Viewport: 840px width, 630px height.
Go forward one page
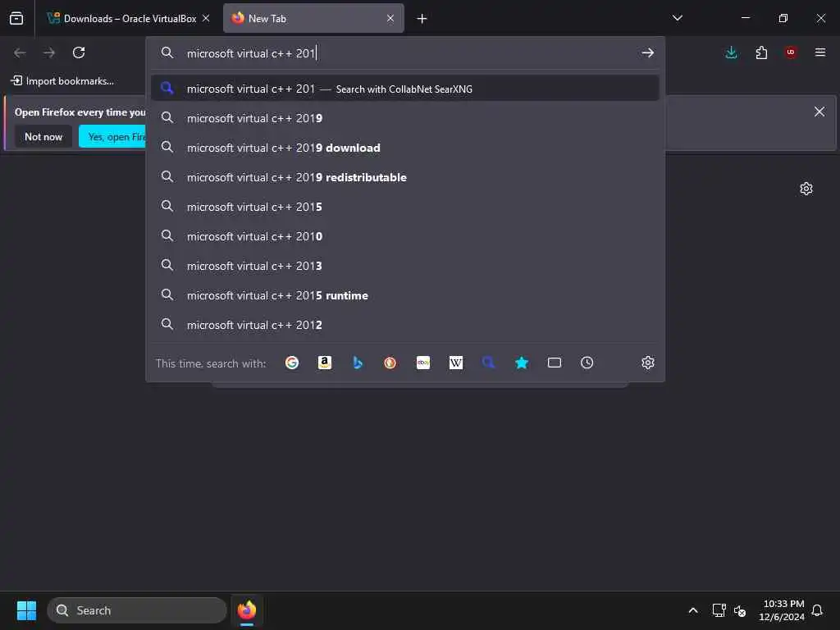click(x=49, y=52)
